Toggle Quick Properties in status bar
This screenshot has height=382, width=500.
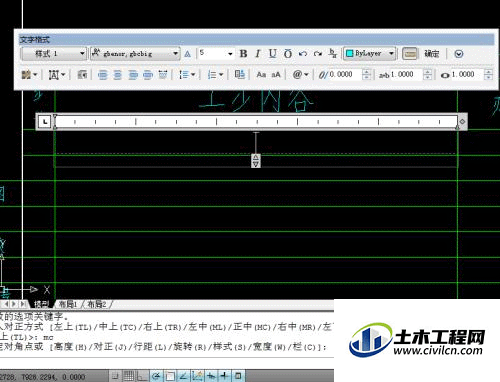point(238,376)
